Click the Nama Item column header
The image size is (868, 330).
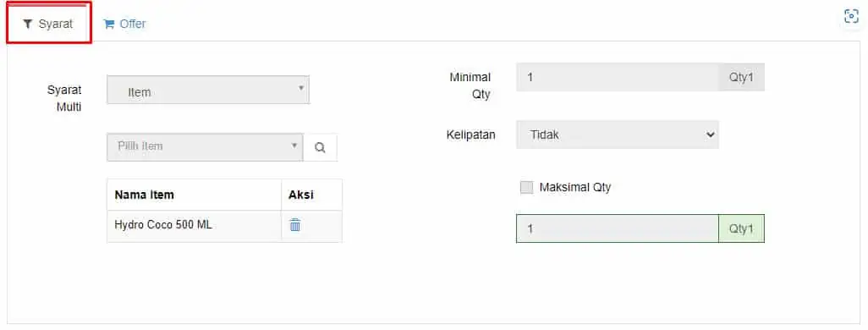[144, 195]
